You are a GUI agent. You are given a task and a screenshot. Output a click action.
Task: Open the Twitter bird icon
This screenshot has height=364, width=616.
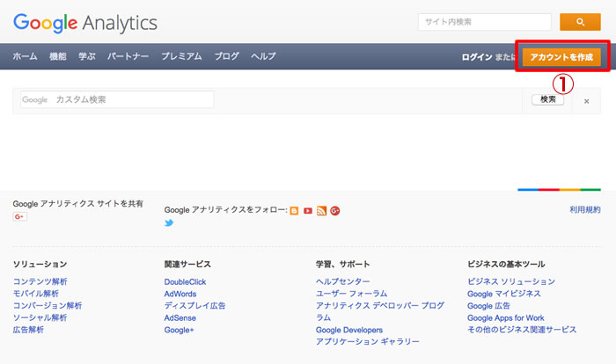(x=169, y=223)
